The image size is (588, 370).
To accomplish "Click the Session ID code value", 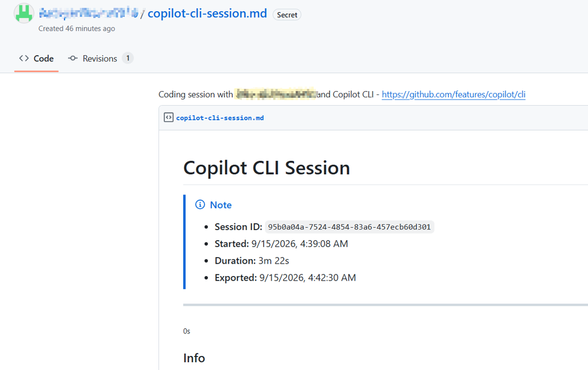I will (x=349, y=227).
